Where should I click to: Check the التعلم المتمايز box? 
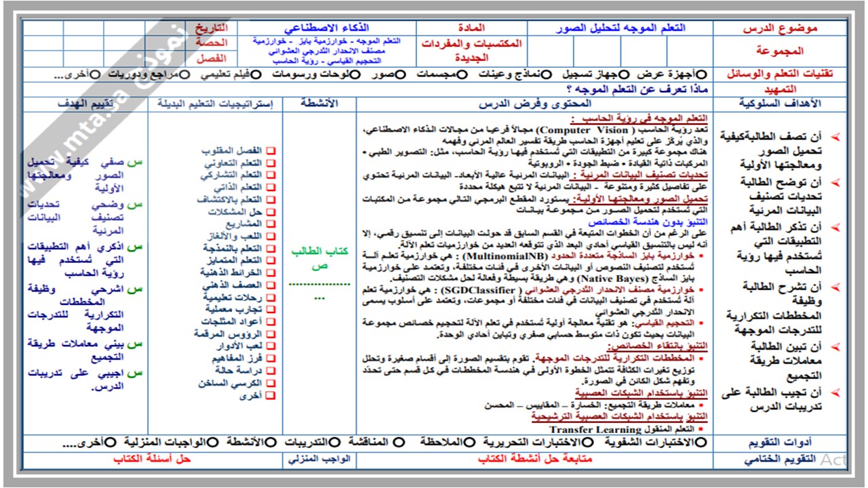(270, 261)
